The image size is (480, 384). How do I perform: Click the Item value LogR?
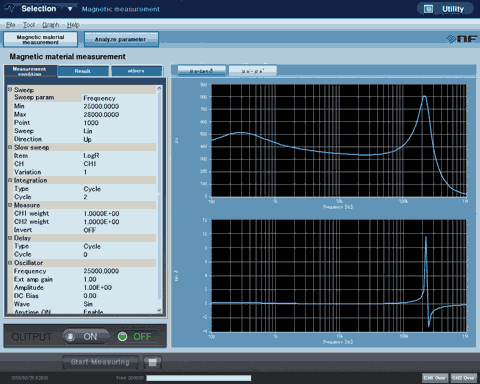coord(91,156)
